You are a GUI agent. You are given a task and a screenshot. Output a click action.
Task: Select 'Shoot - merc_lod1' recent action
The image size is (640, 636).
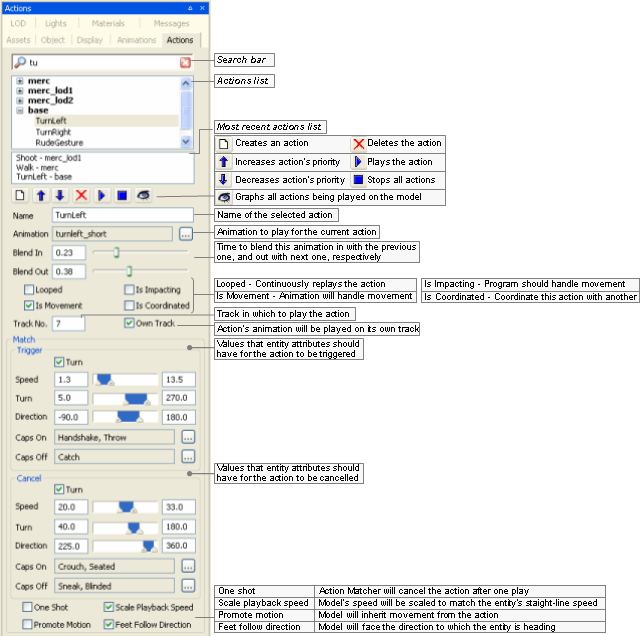(49, 158)
